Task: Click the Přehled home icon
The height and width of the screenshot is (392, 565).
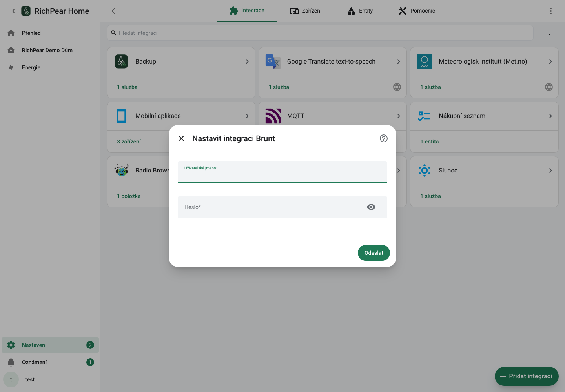Action: (11, 33)
